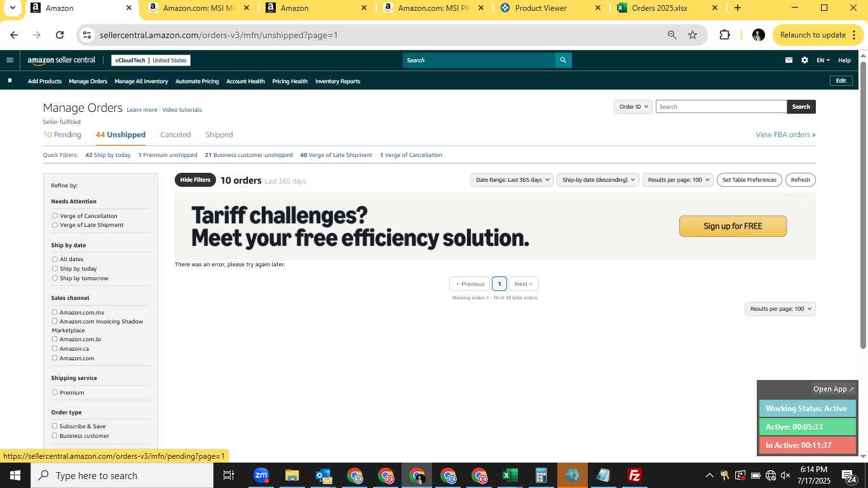Switch to the 10 Pending tab
Screen dimensions: 868x488
click(x=62, y=135)
